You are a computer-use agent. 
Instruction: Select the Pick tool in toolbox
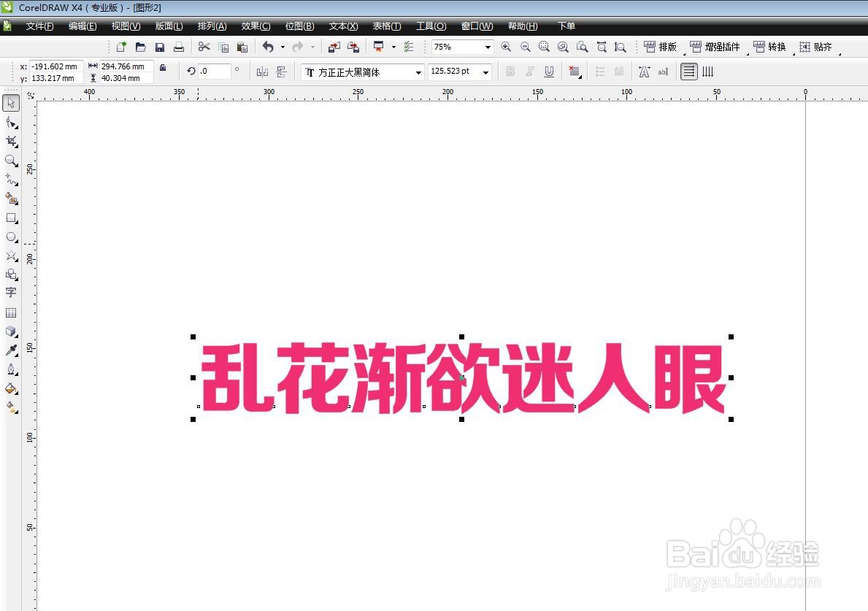point(11,103)
